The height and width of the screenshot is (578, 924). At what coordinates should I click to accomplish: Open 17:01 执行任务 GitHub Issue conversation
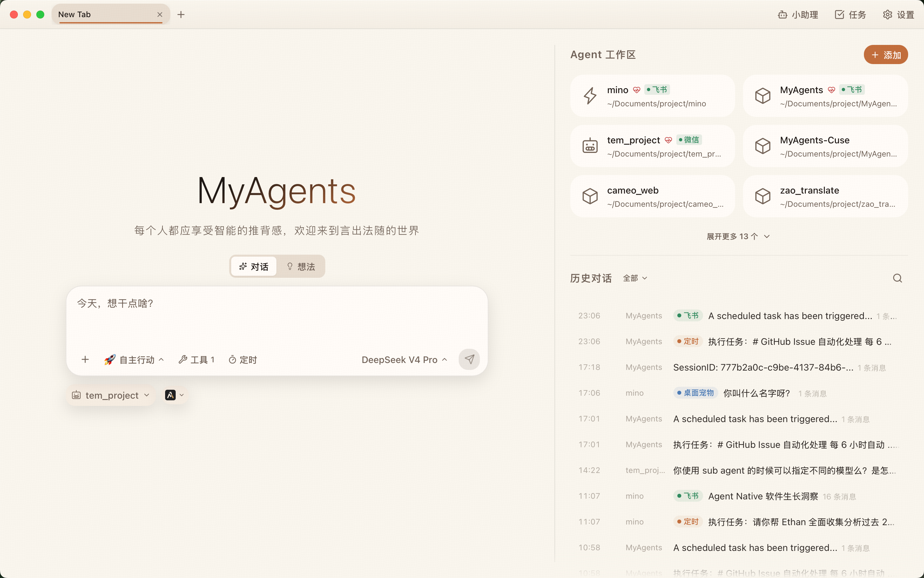(x=738, y=445)
